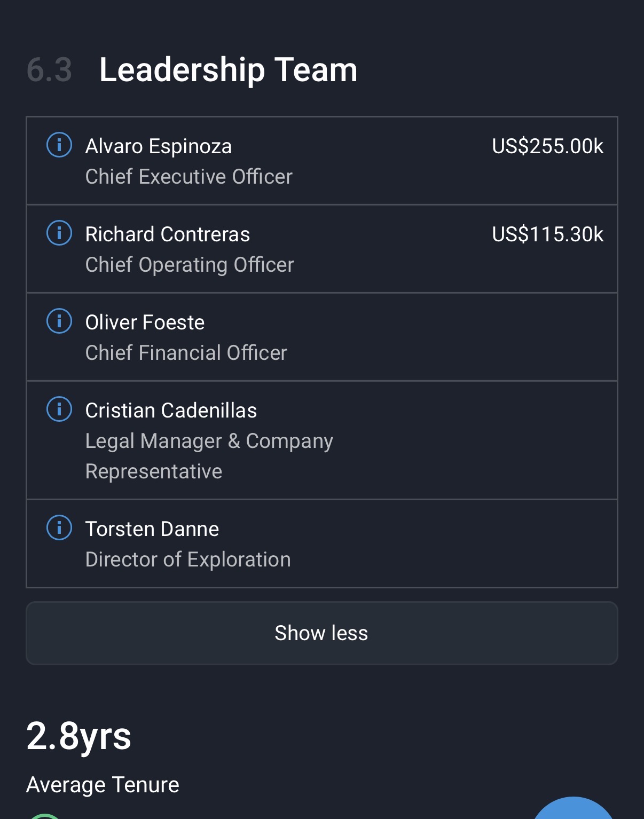Image resolution: width=644 pixels, height=819 pixels.
Task: Open Richard Contreras name entry
Action: click(168, 234)
